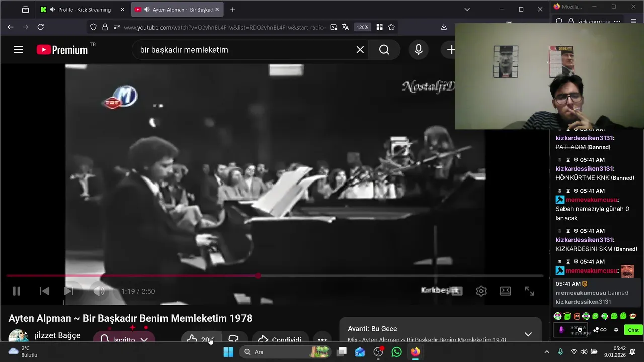Open weather widget 2°C Bulutlu

pos(23,352)
